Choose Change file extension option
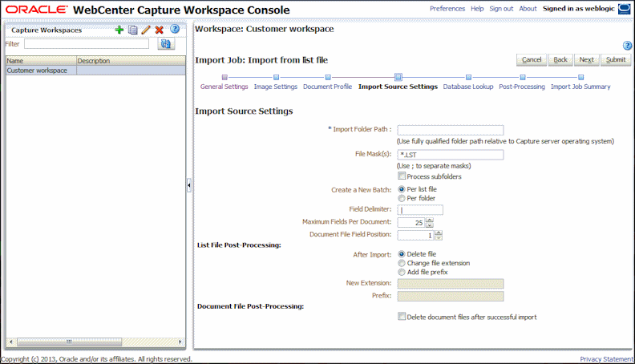Viewport: 635px width, 364px height. [402, 263]
